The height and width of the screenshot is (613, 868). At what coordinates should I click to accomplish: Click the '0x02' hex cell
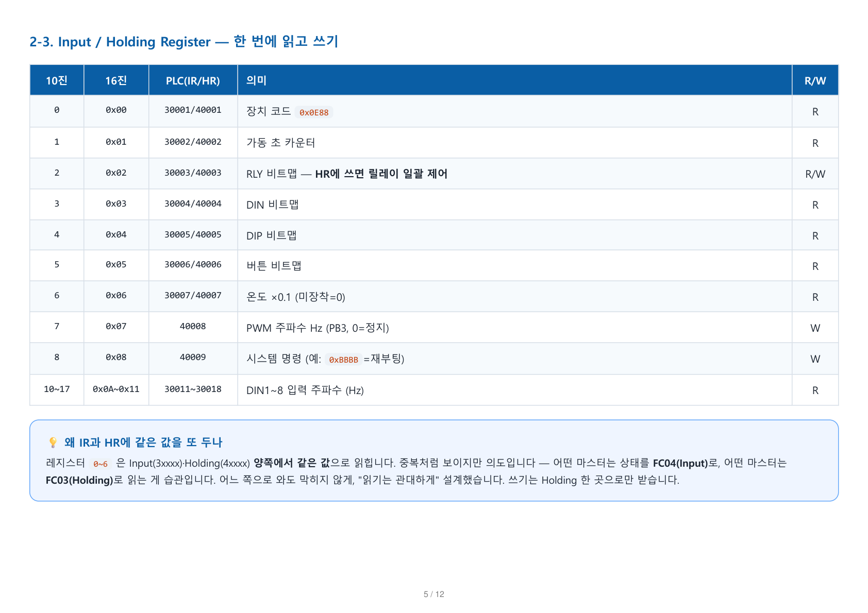tap(116, 173)
